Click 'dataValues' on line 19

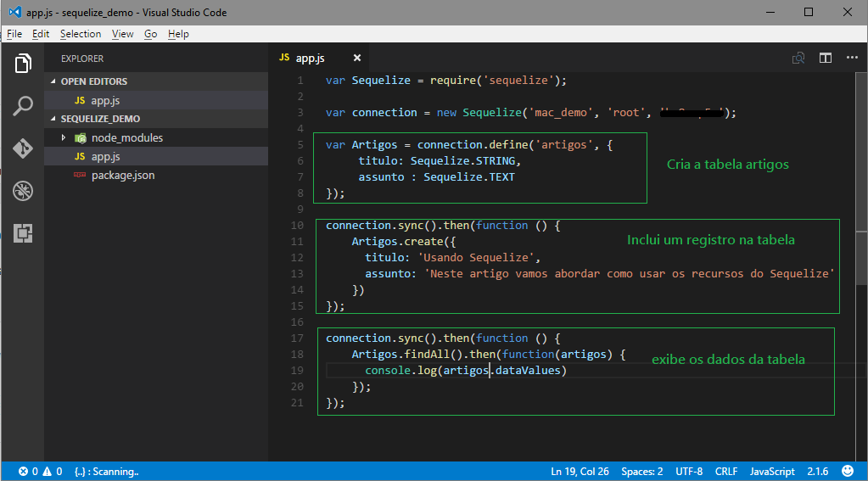click(x=528, y=371)
